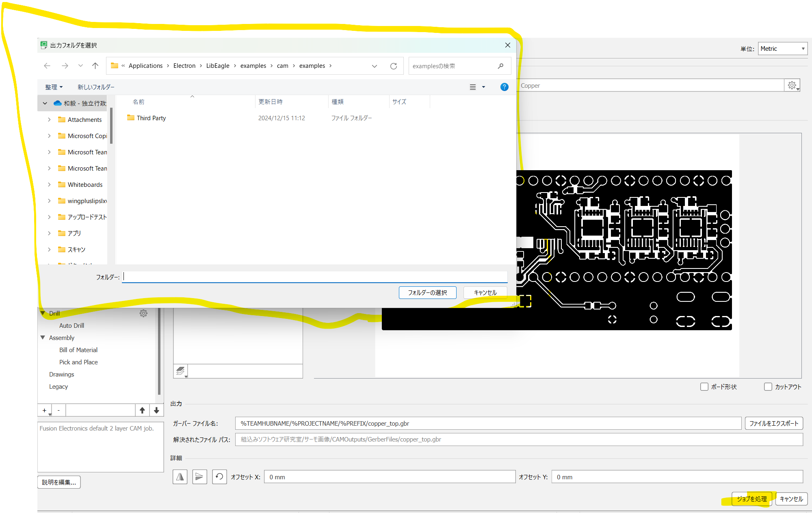Move selected CAM item down with arrow
Image resolution: width=812 pixels, height=513 pixels.
tap(156, 410)
